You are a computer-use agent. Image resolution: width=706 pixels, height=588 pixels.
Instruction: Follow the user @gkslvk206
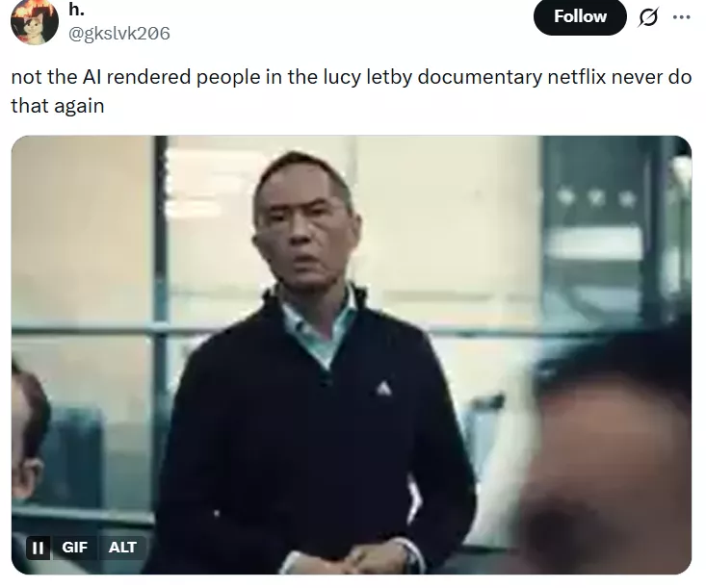pyautogui.click(x=580, y=16)
